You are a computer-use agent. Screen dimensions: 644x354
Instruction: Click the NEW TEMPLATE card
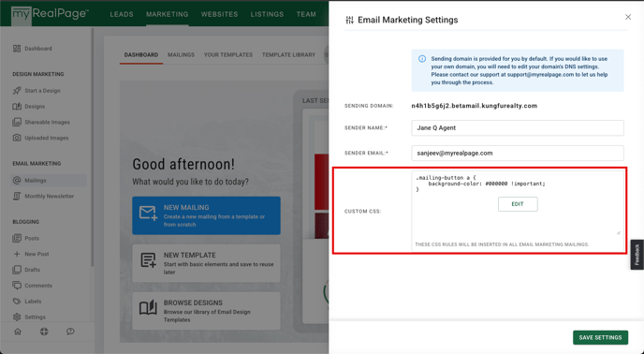click(206, 263)
